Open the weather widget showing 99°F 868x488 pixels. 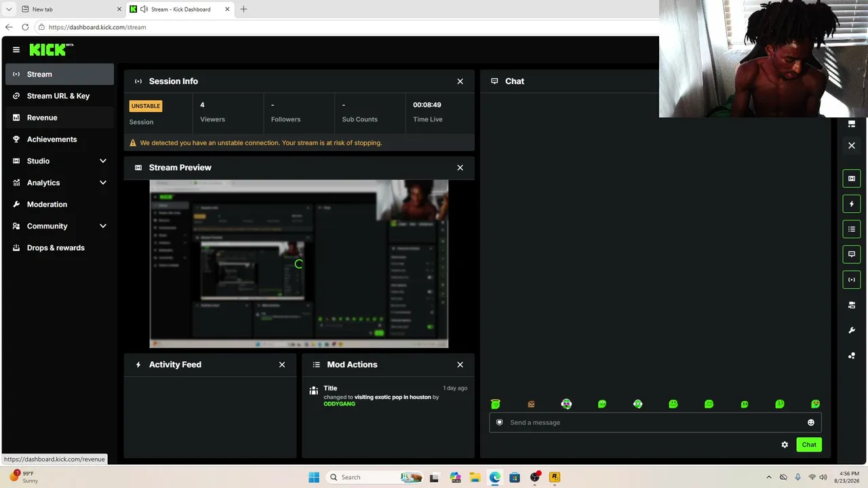coord(24,477)
